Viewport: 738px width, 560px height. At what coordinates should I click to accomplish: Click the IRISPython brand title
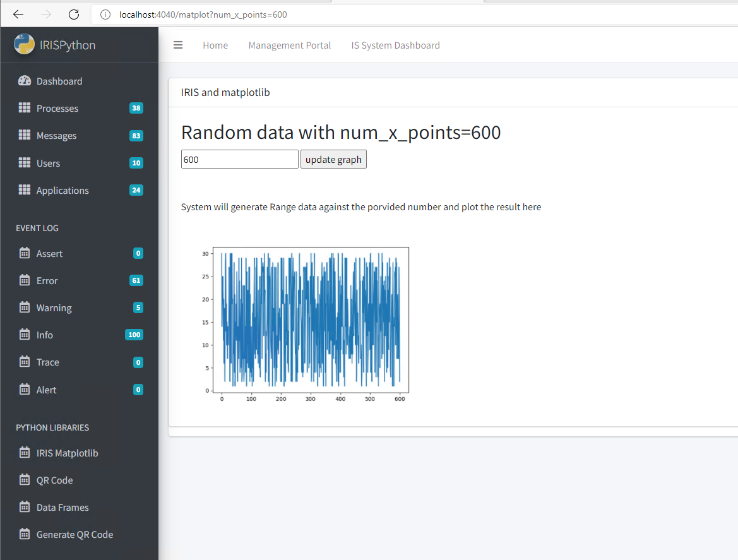[68, 45]
